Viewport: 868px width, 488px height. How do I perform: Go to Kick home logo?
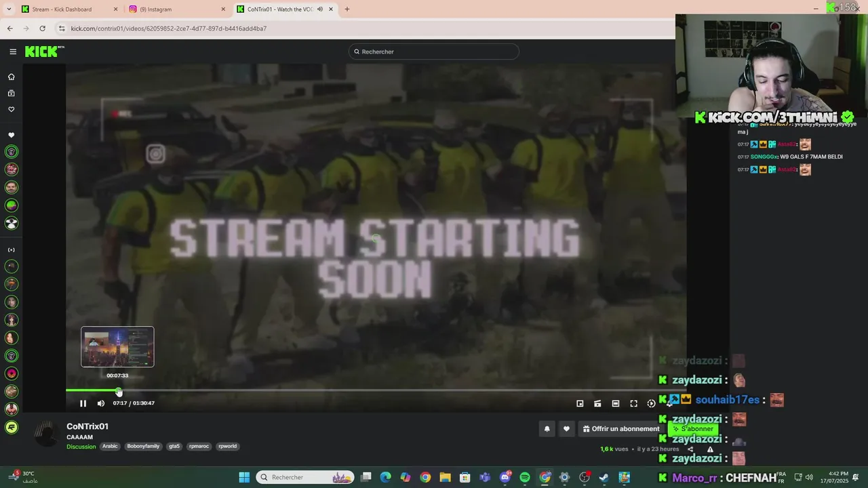(x=42, y=52)
